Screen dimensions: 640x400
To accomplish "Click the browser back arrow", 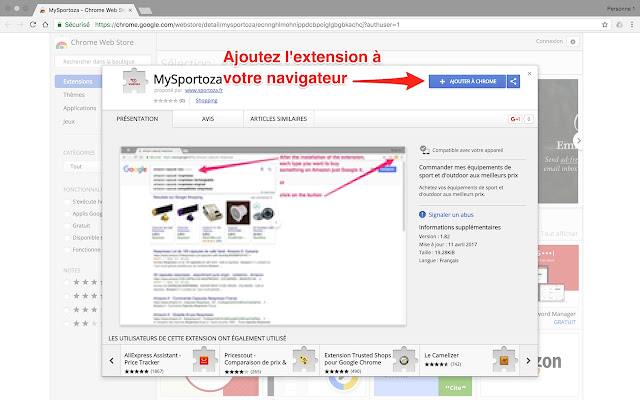I will pos(8,24).
